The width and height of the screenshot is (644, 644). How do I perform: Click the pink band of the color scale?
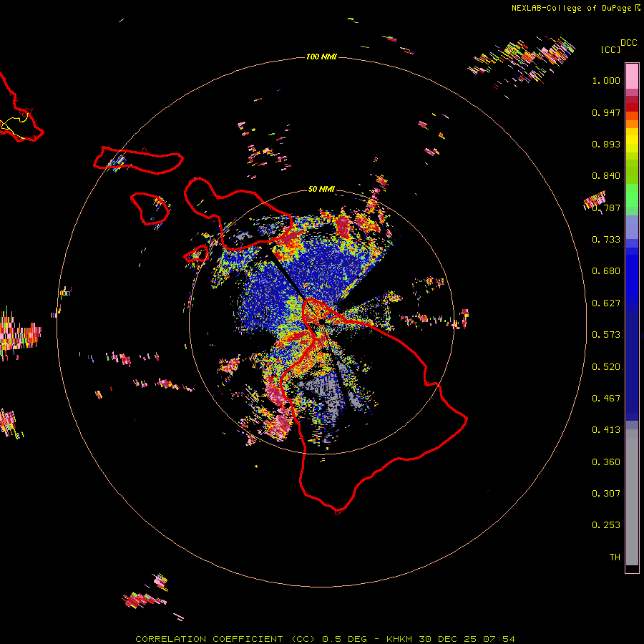coord(632,76)
